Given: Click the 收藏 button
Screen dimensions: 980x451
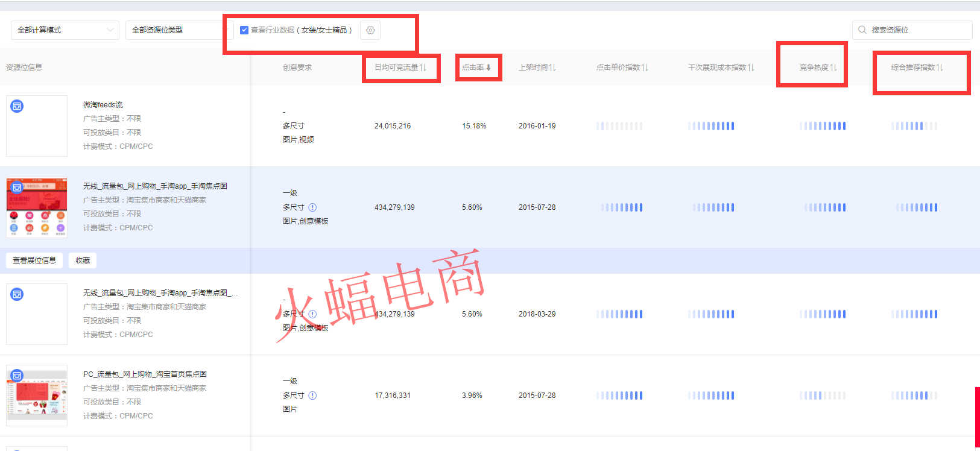Looking at the screenshot, I should click(83, 260).
